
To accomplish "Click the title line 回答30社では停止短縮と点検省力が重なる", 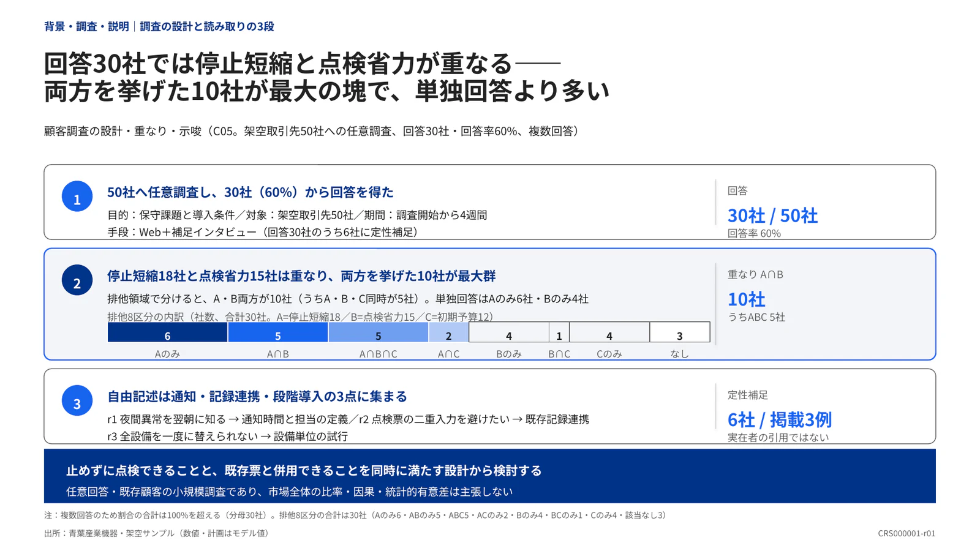I will (x=278, y=63).
